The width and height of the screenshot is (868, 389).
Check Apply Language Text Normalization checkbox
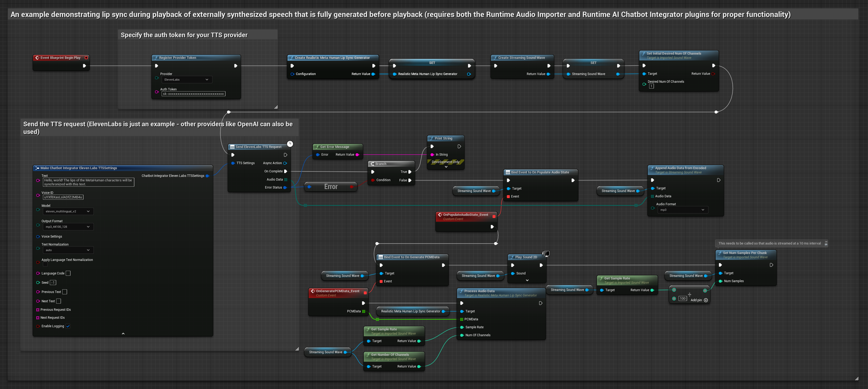click(45, 264)
